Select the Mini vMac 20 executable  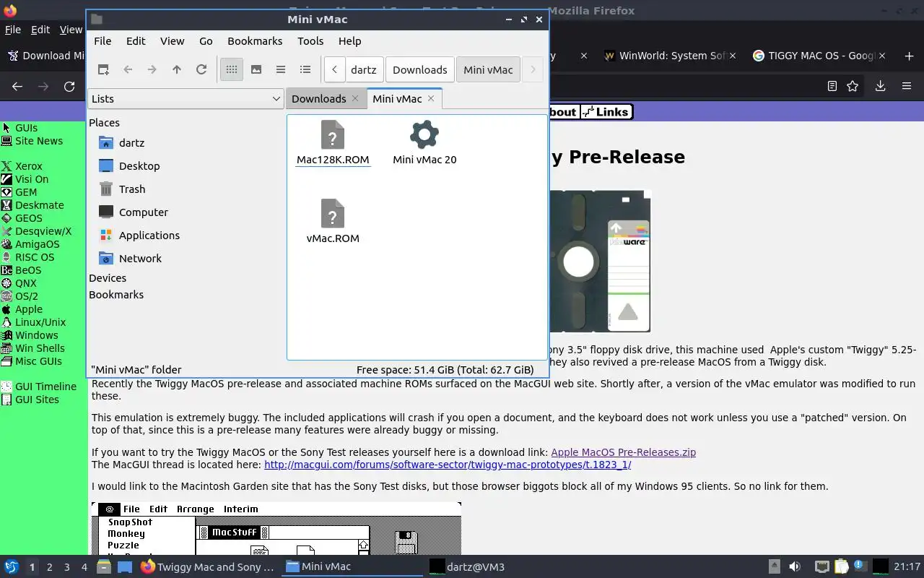424,143
